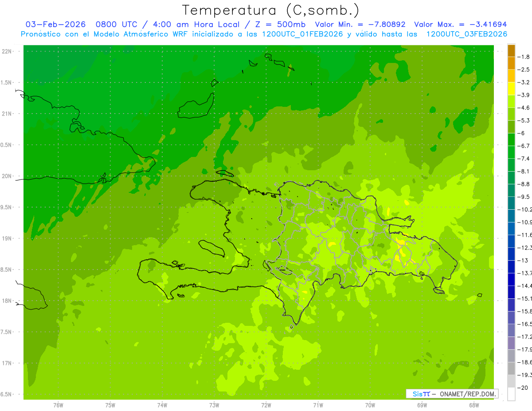
Task: Click the olive-green swatch between -5.3 and -6
Action: (x=511, y=127)
